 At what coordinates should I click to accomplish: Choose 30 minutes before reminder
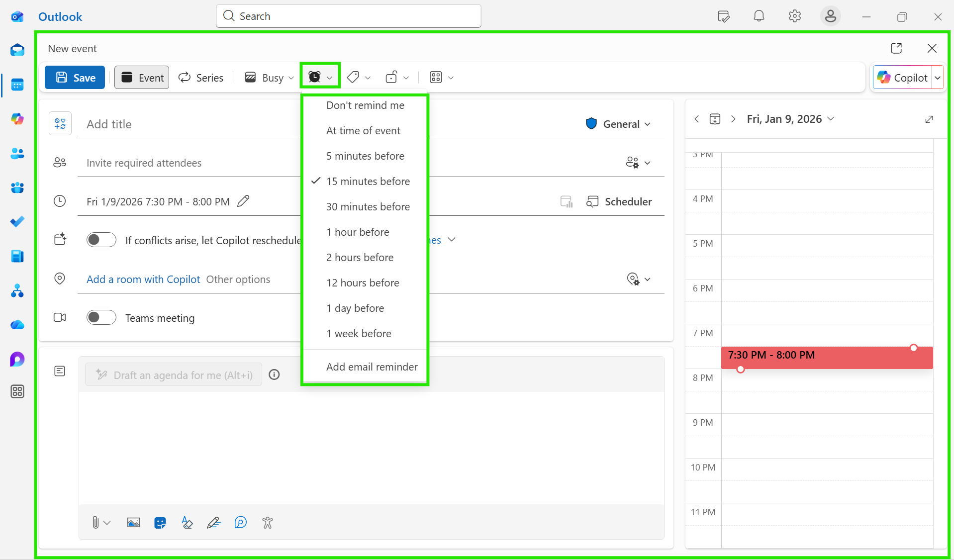(365, 206)
